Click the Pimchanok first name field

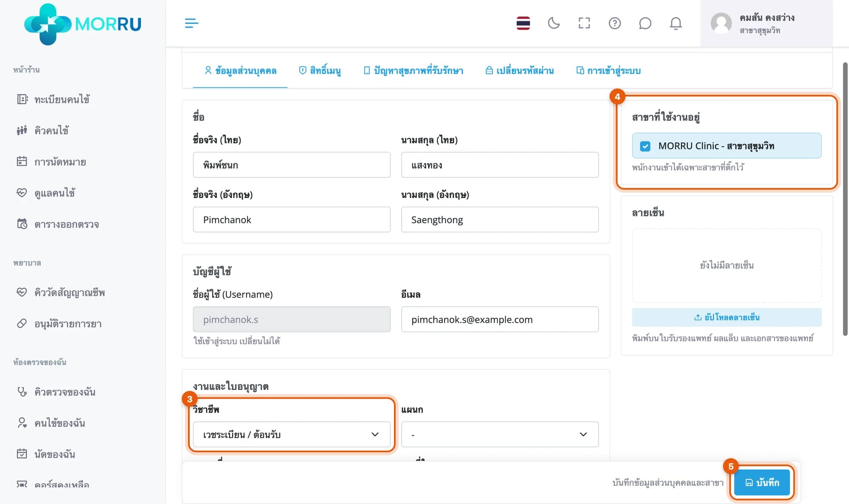[292, 219]
